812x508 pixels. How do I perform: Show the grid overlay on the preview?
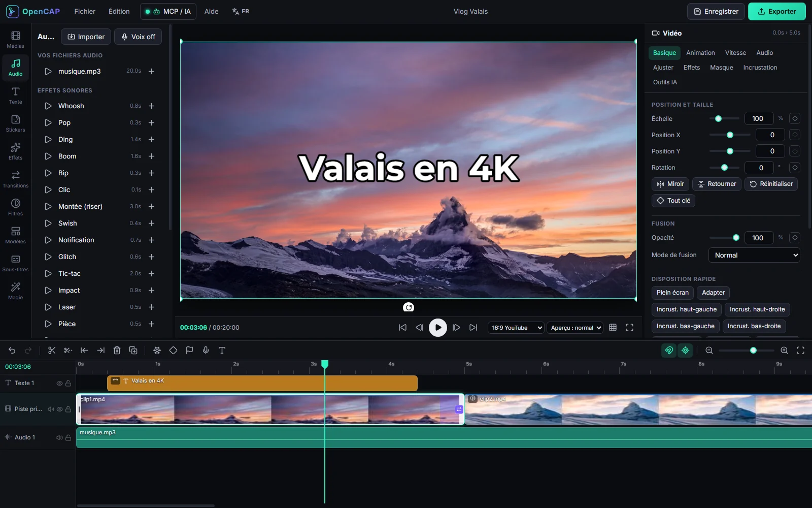613,328
